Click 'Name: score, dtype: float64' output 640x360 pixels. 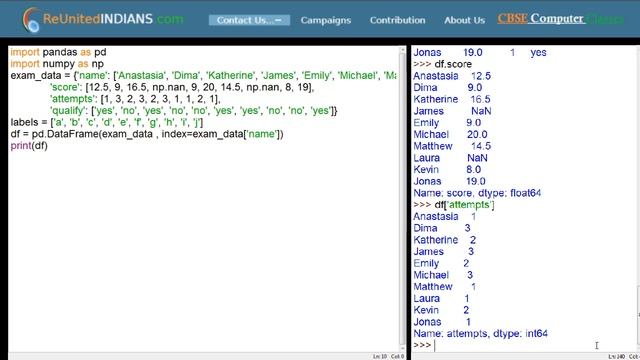click(477, 193)
